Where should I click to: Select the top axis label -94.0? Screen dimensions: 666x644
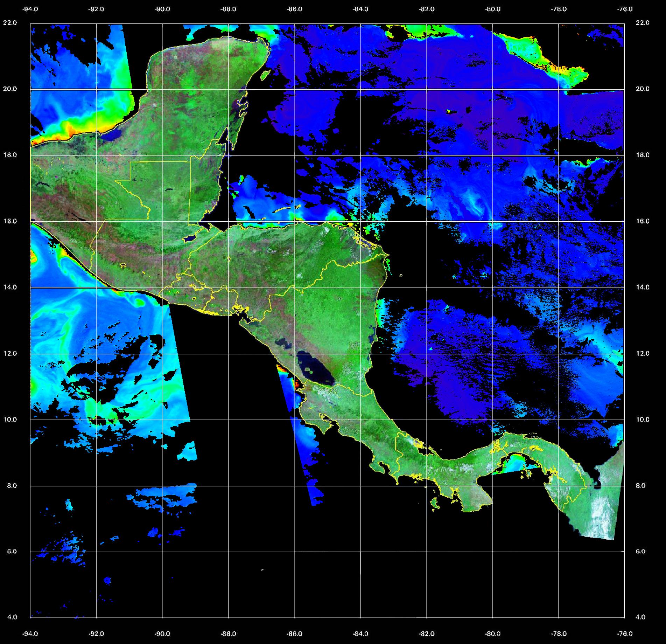tap(30, 9)
